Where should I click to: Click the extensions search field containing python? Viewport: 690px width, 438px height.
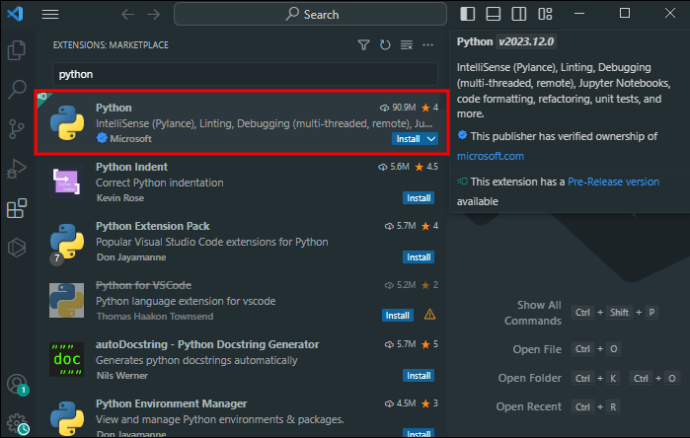point(245,74)
